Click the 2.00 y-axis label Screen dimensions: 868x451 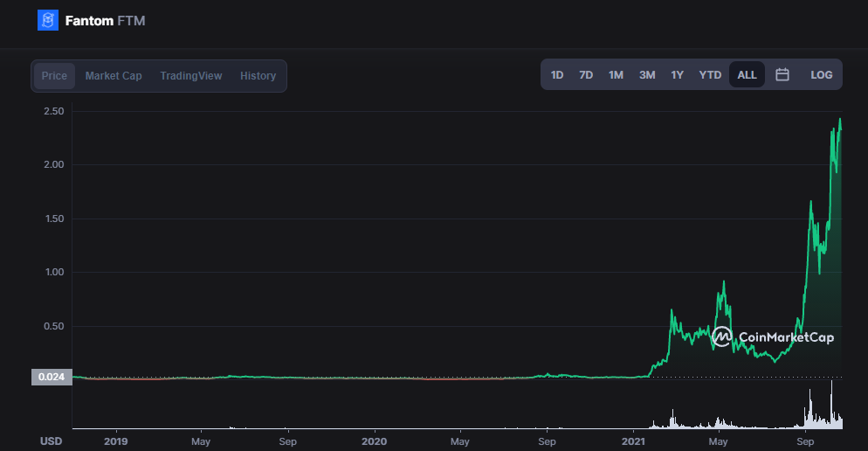tap(53, 164)
